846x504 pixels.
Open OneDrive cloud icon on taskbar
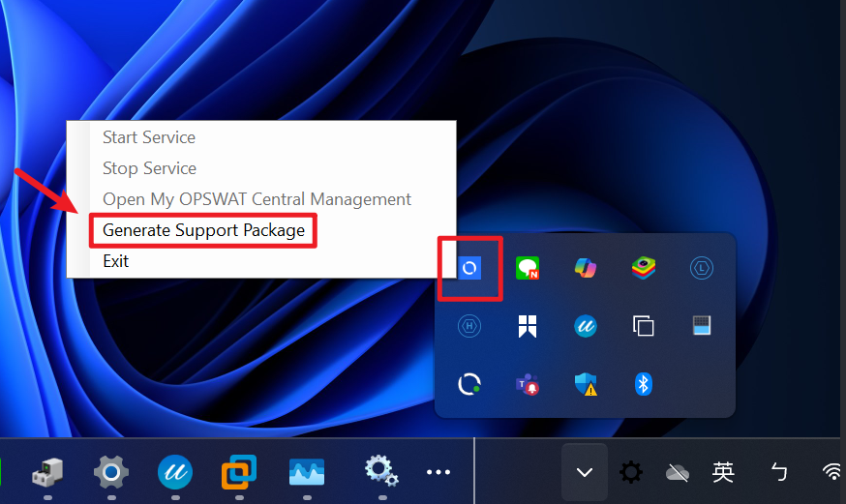pos(678,473)
